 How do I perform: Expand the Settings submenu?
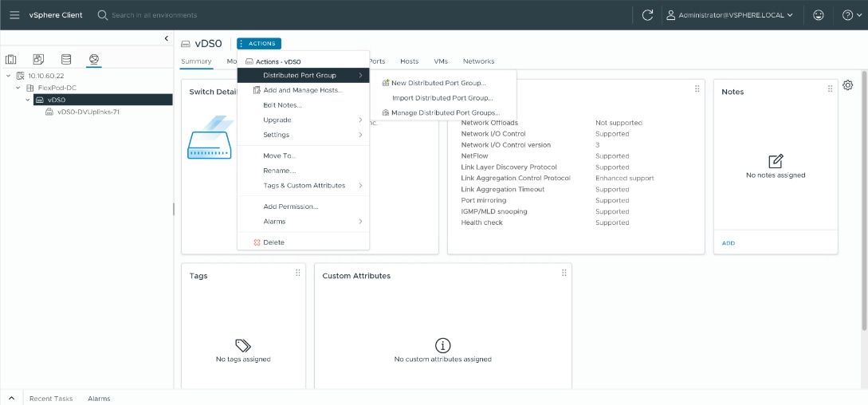tap(304, 135)
